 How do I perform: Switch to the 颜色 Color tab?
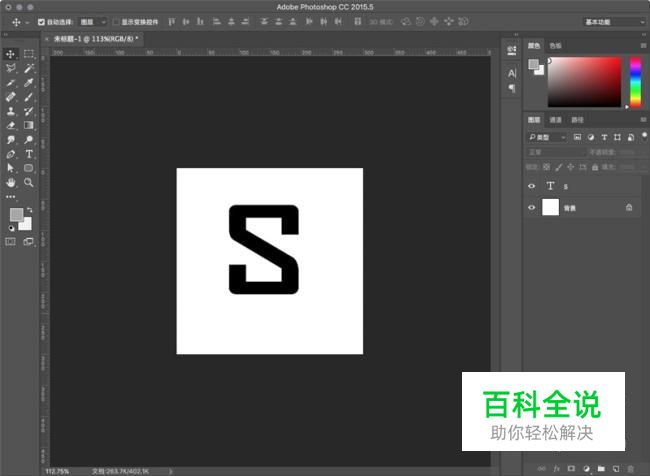534,46
